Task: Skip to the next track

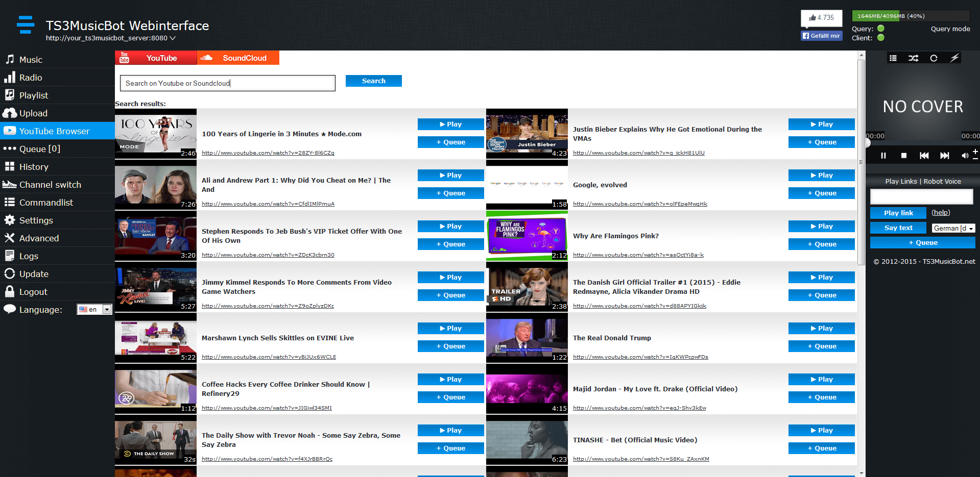Action: point(945,156)
